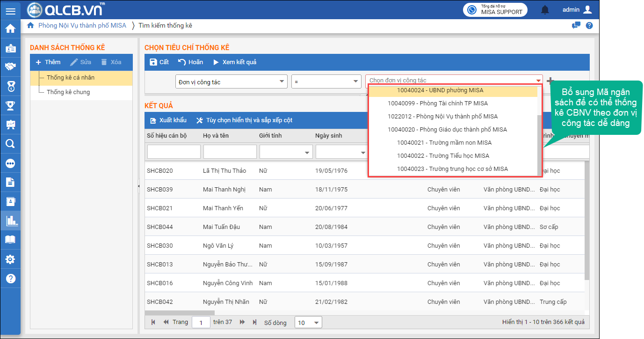The image size is (644, 339).
Task: Choose 10040021 - Trường mầm non MISA
Action: pos(444,143)
